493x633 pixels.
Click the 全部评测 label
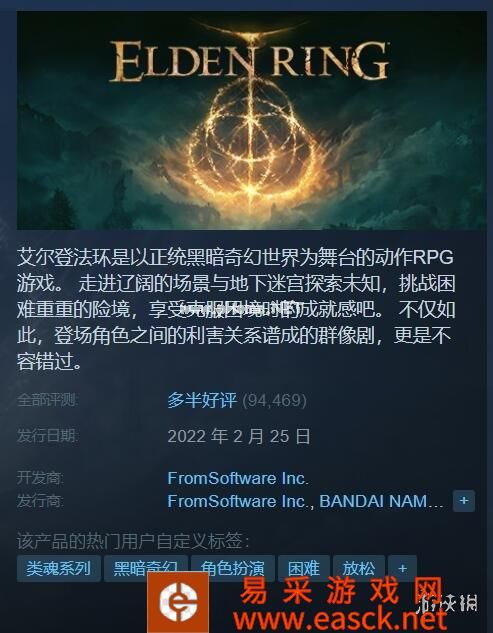[48, 400]
